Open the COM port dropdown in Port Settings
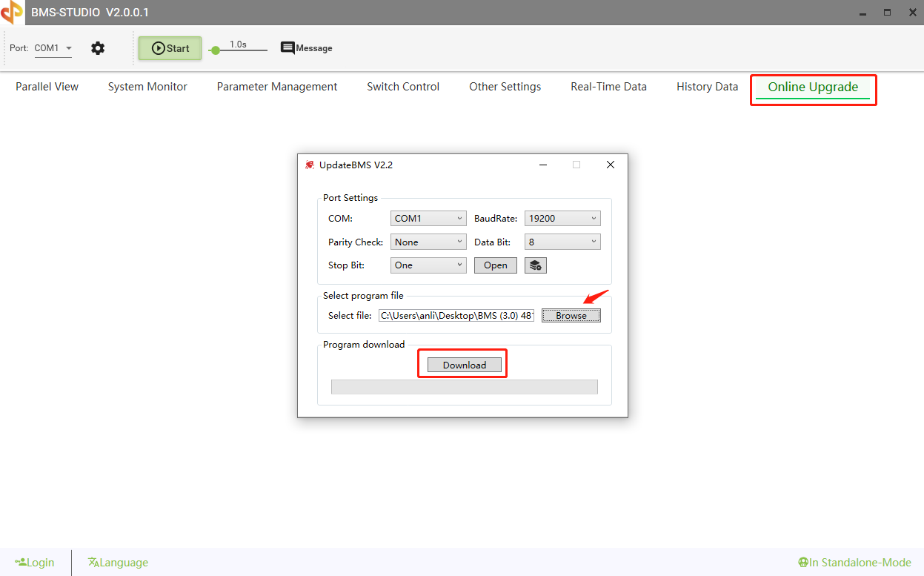 428,217
